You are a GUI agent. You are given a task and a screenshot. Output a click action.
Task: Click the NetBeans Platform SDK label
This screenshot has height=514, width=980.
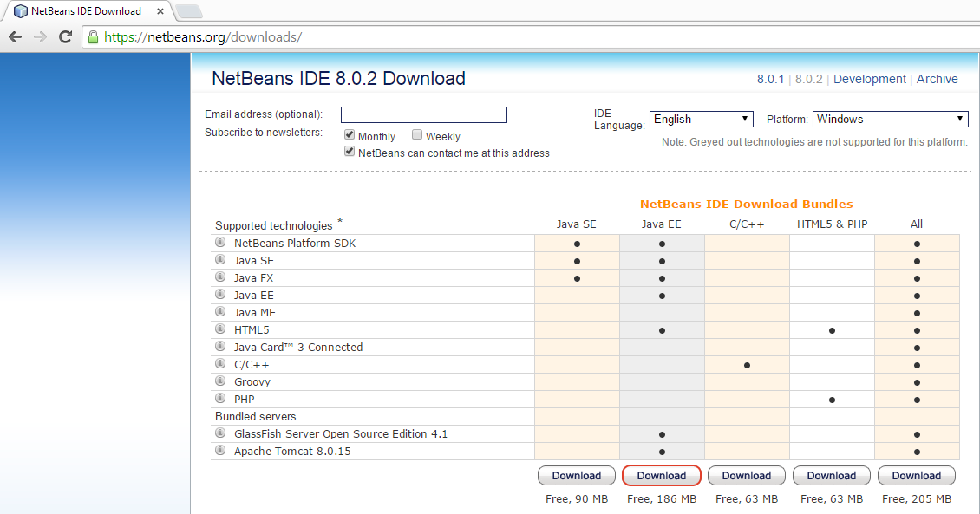(294, 244)
